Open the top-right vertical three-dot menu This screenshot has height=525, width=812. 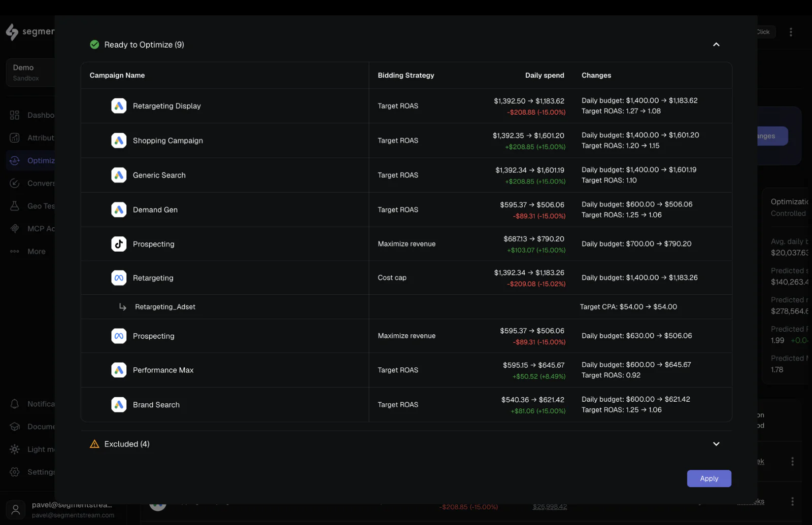point(791,32)
